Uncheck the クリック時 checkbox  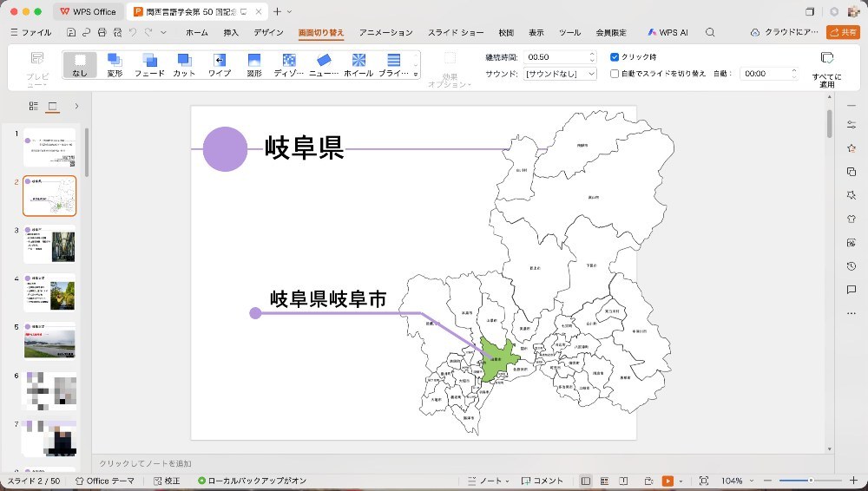[615, 57]
